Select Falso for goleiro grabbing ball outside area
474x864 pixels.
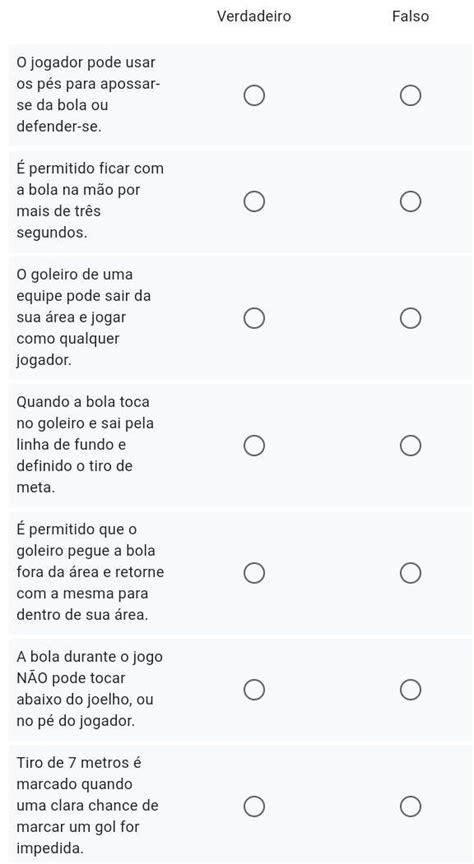click(x=411, y=573)
